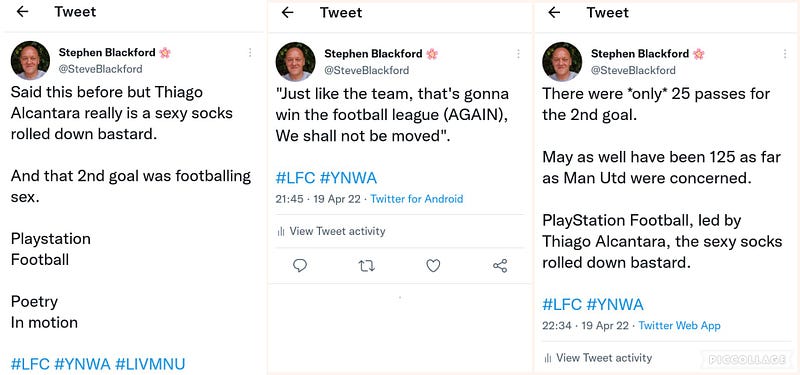Reply to the middle tweet
The image size is (800, 375).
300,265
